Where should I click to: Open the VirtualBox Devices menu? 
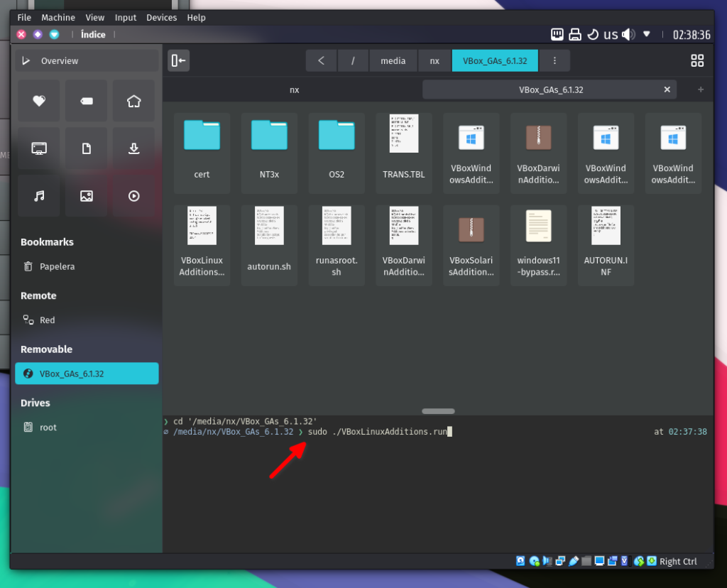pos(161,18)
